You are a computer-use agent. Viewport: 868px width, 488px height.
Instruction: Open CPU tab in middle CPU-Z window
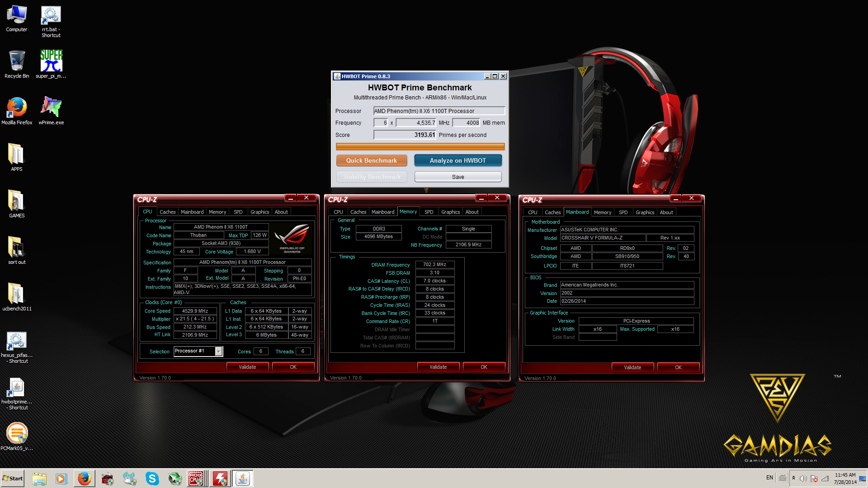(338, 212)
